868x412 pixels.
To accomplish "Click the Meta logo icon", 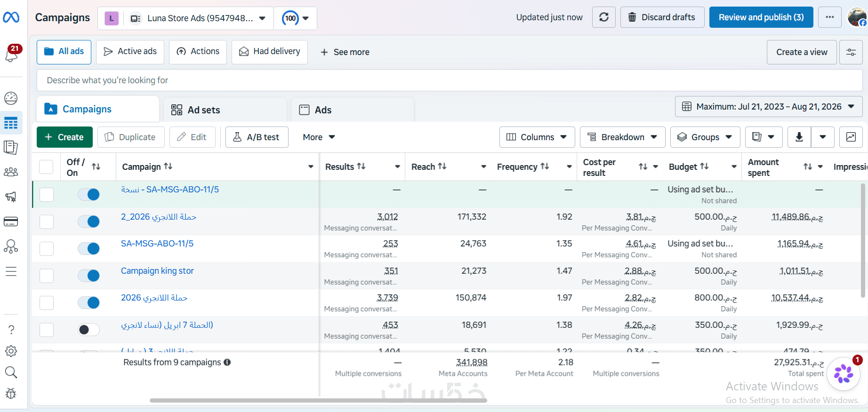I will [11, 17].
